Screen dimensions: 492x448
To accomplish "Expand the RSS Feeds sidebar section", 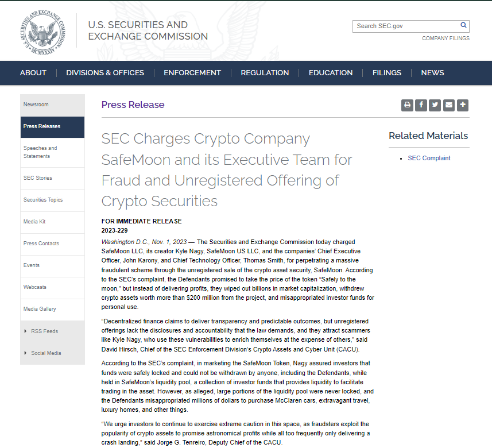I will 44,331.
